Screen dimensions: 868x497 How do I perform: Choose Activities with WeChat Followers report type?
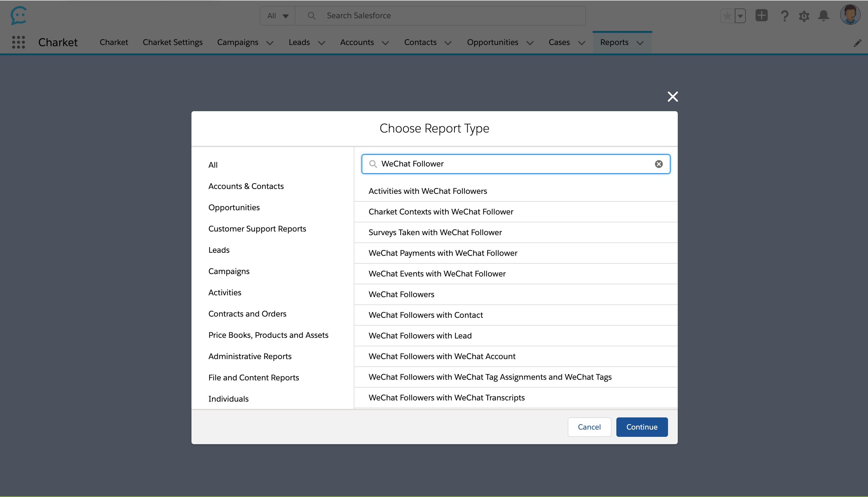tap(516, 191)
